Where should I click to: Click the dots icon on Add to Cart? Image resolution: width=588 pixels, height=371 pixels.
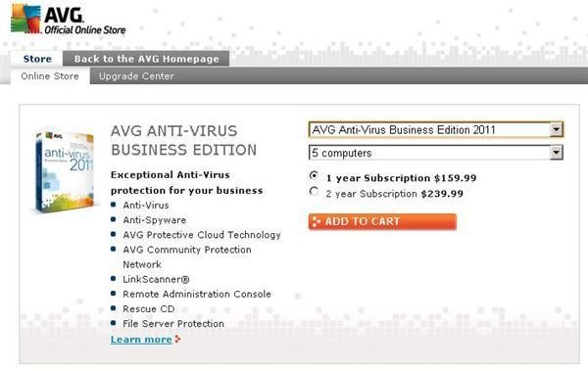(x=317, y=221)
